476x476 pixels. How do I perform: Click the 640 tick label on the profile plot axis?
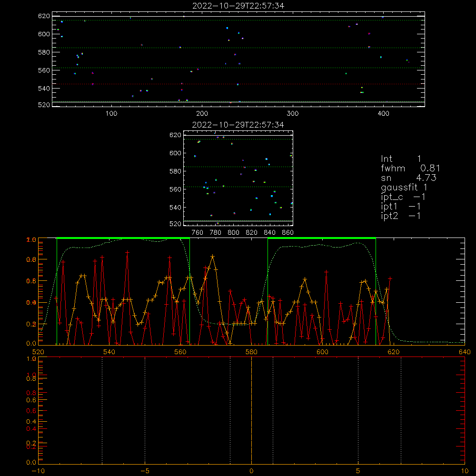click(465, 352)
